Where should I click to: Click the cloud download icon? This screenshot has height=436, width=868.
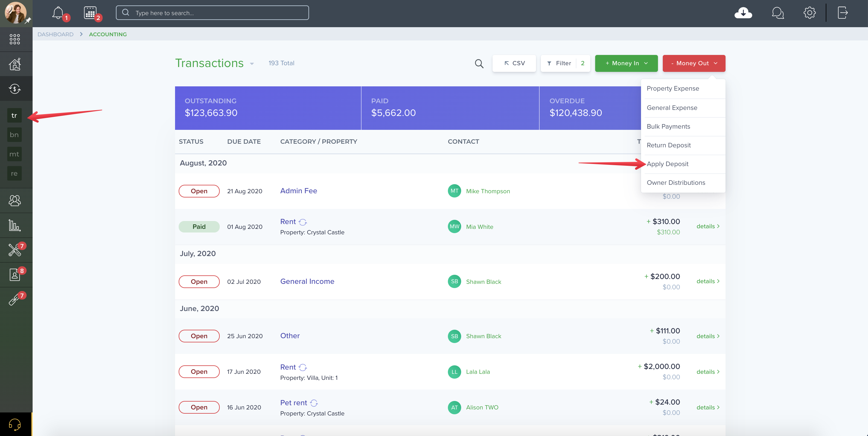point(743,13)
